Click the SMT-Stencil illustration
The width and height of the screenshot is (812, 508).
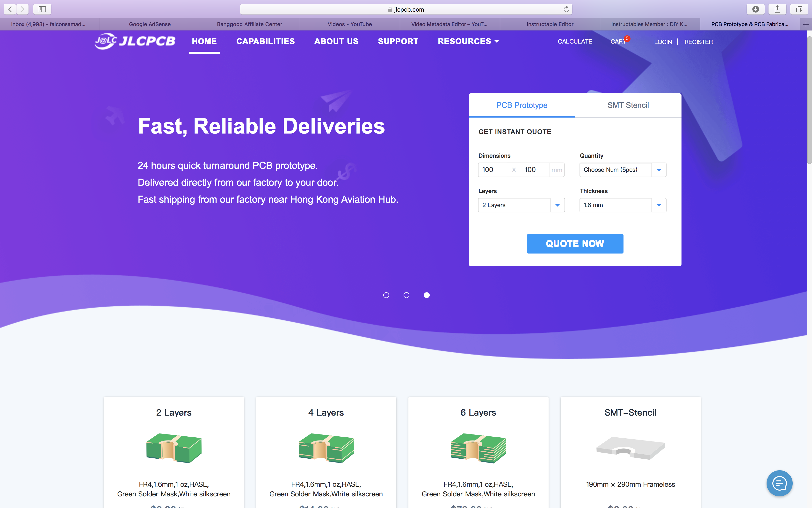(631, 448)
